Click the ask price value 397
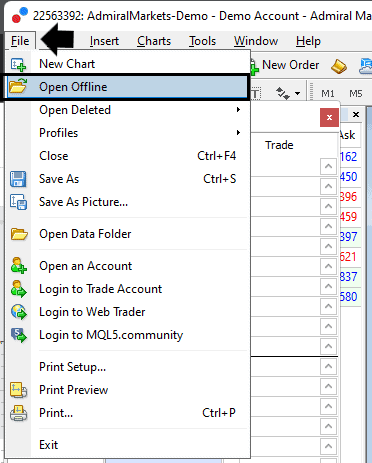 [x=349, y=237]
